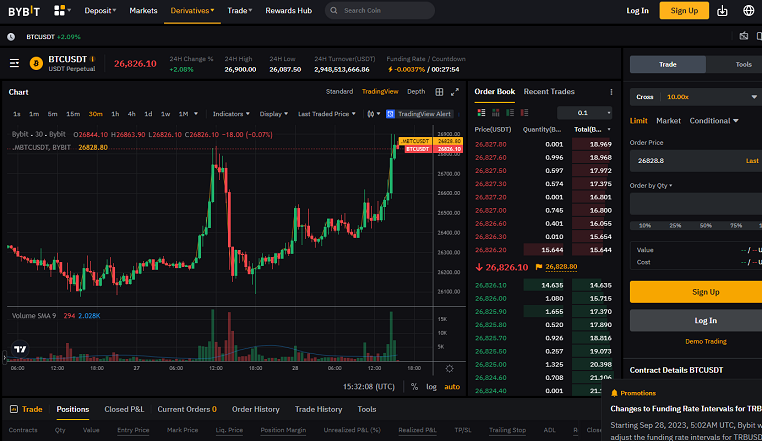Open the Markets page

[143, 11]
